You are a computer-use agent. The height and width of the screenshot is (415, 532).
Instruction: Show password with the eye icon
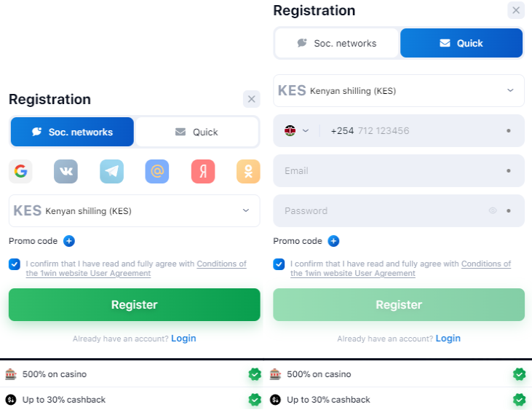click(x=493, y=211)
